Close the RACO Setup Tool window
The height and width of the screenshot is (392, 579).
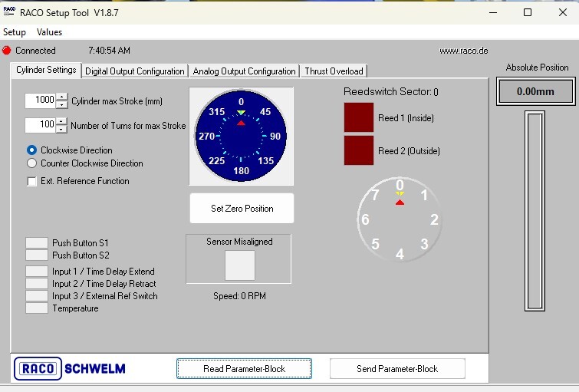pyautogui.click(x=563, y=12)
